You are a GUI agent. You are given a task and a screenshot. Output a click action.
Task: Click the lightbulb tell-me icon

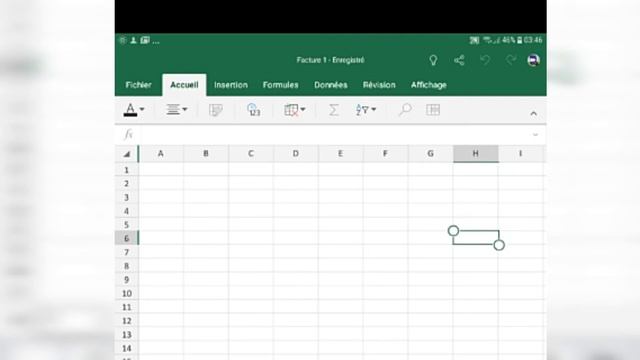pos(433,60)
